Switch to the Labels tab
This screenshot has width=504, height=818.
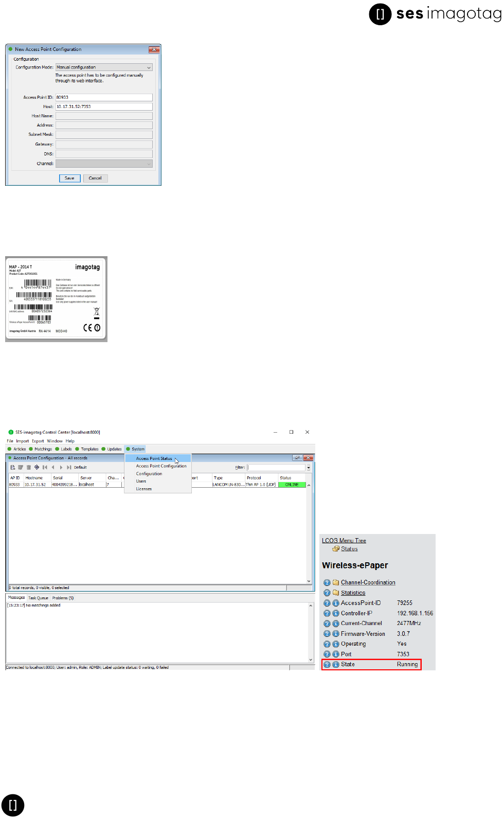tap(64, 449)
